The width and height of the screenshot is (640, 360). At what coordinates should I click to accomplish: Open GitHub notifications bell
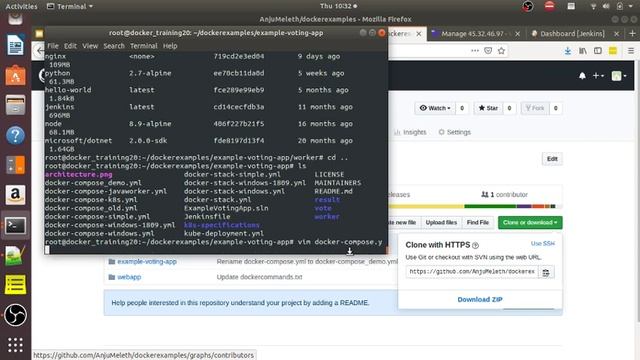pos(582,76)
